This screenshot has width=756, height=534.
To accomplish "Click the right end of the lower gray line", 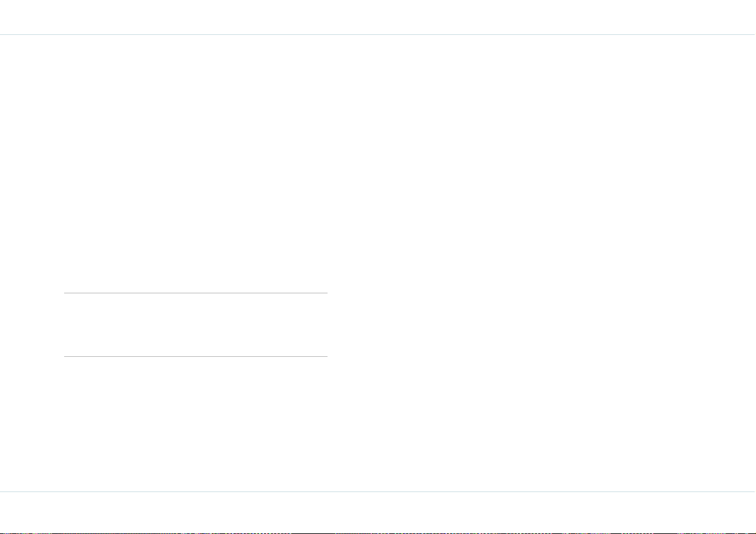I will [326, 356].
